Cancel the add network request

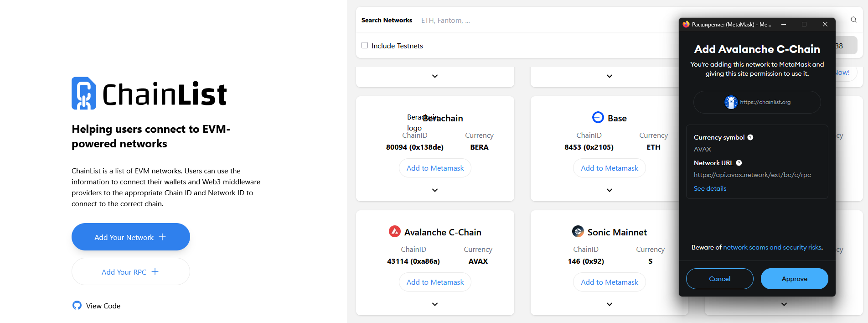pyautogui.click(x=720, y=279)
